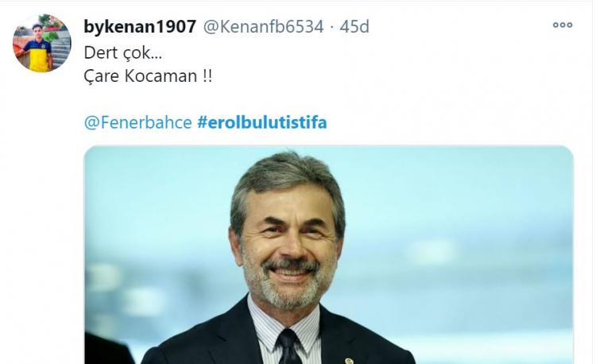The image size is (596, 364).
Task: Open the three-dot more options menu
Action: 562,25
